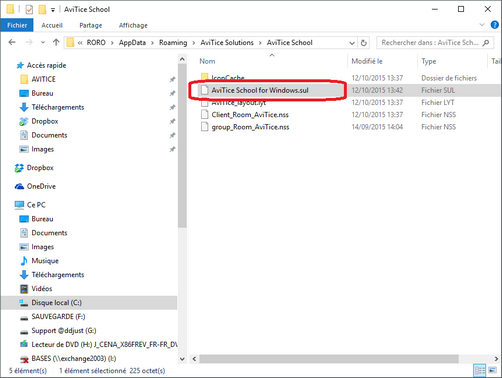Viewport: 502px width, 378px height.
Task: Sort files by the Type column
Action: point(429,61)
